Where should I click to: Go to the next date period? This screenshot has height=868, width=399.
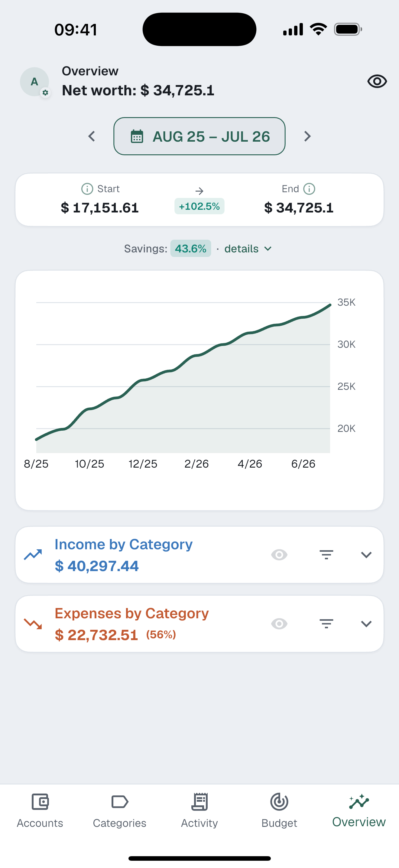point(307,136)
